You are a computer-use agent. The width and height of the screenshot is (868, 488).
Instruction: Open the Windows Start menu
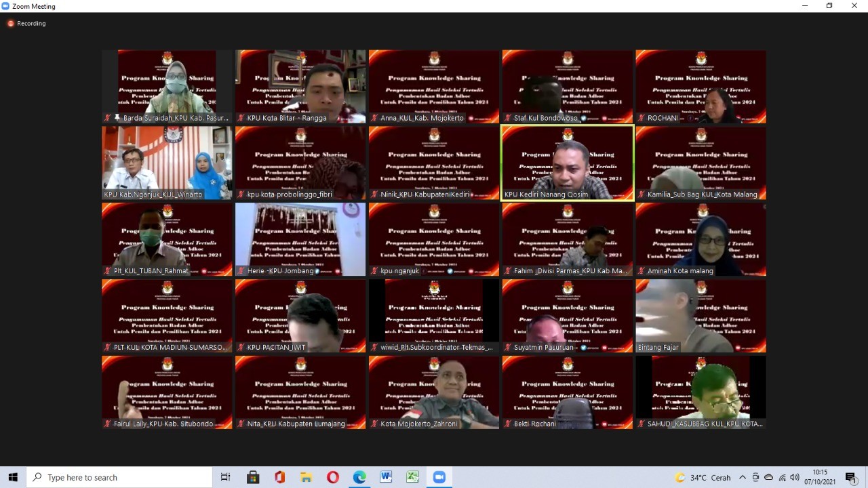tap(13, 477)
